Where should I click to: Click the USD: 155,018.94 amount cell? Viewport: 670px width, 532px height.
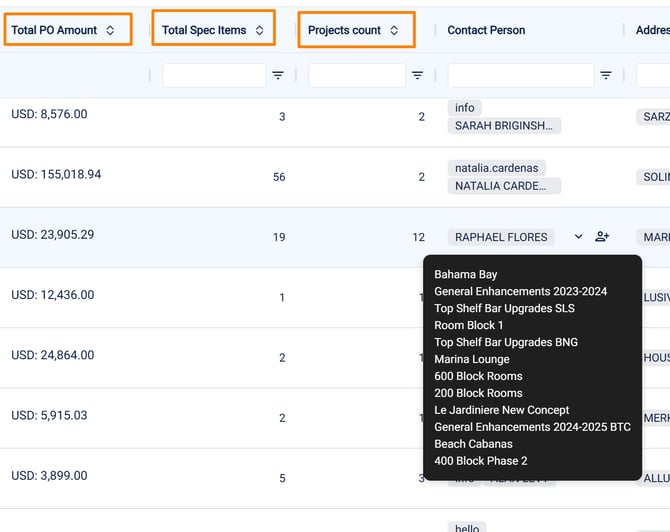coord(56,174)
